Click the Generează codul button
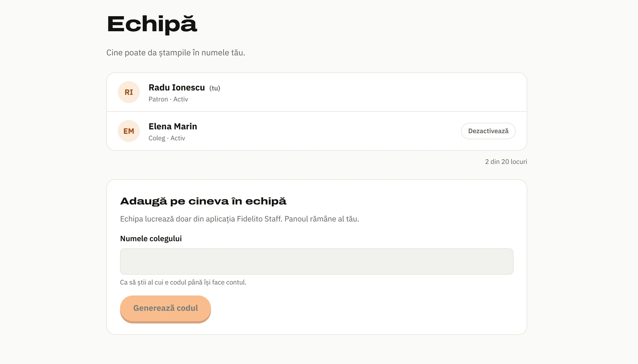 pyautogui.click(x=166, y=309)
